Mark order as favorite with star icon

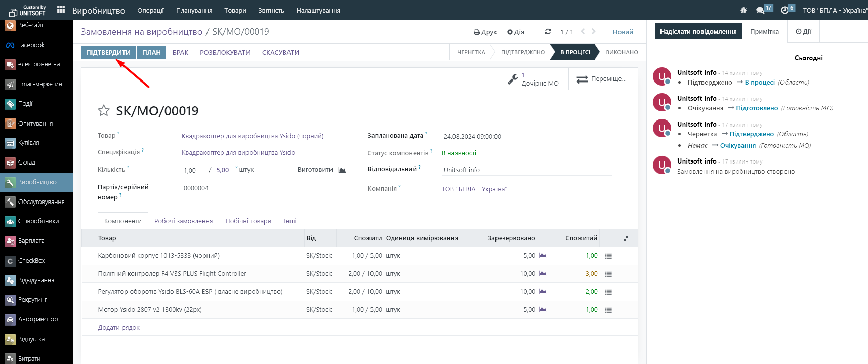(104, 111)
